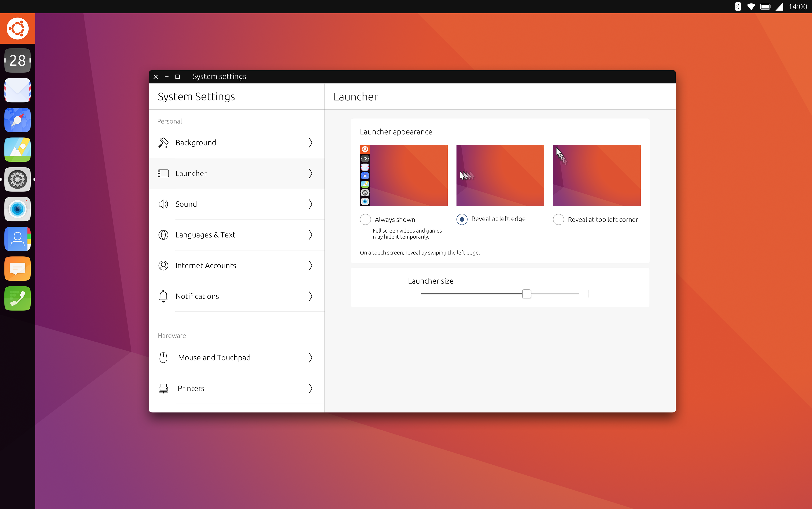Select Reveal at left edge radio button
Viewport: 812px width, 509px height.
tap(462, 219)
